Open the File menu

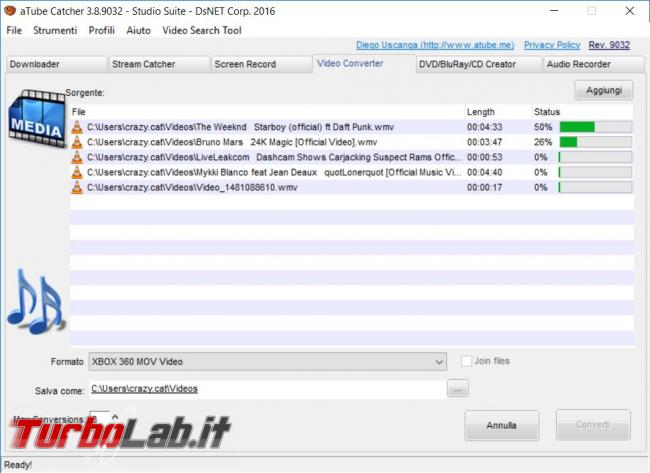(x=14, y=30)
